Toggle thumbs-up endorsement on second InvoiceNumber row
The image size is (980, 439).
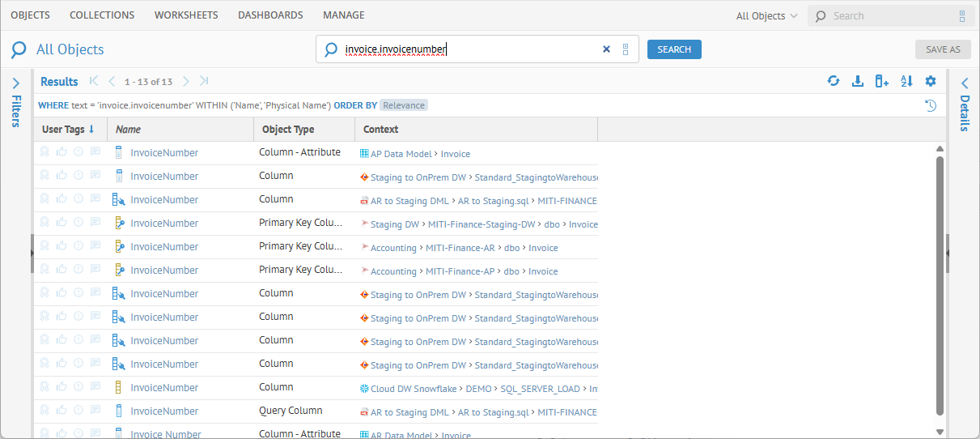tap(62, 176)
